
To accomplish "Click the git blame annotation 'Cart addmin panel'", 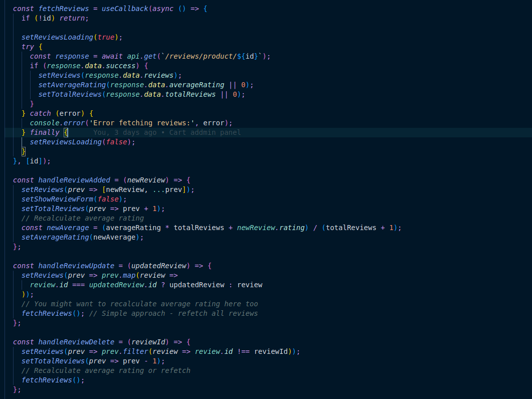I will (205, 132).
